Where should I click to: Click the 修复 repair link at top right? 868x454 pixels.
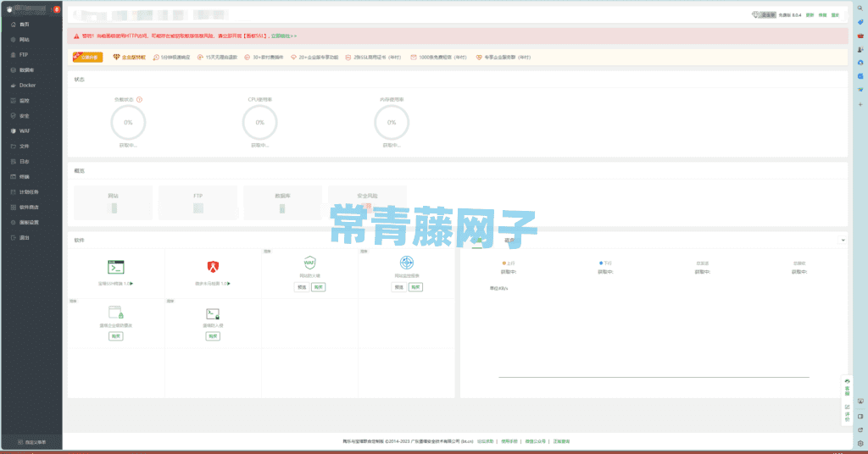(822, 15)
